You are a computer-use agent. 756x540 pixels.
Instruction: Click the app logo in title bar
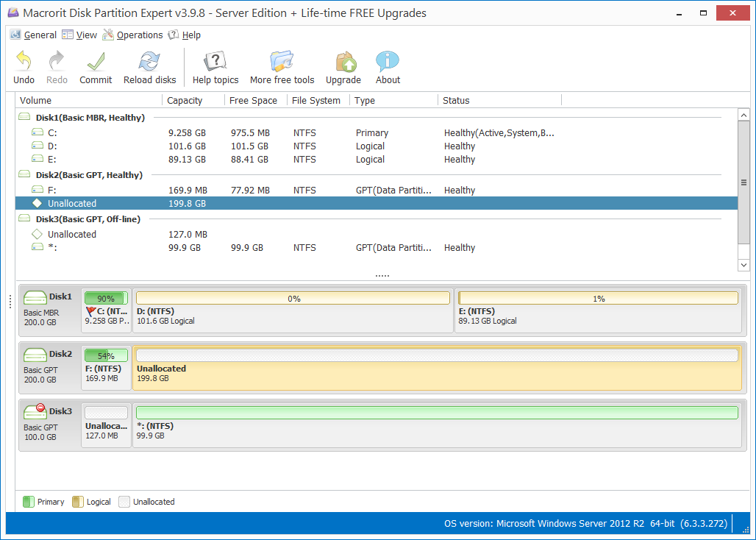13,13
